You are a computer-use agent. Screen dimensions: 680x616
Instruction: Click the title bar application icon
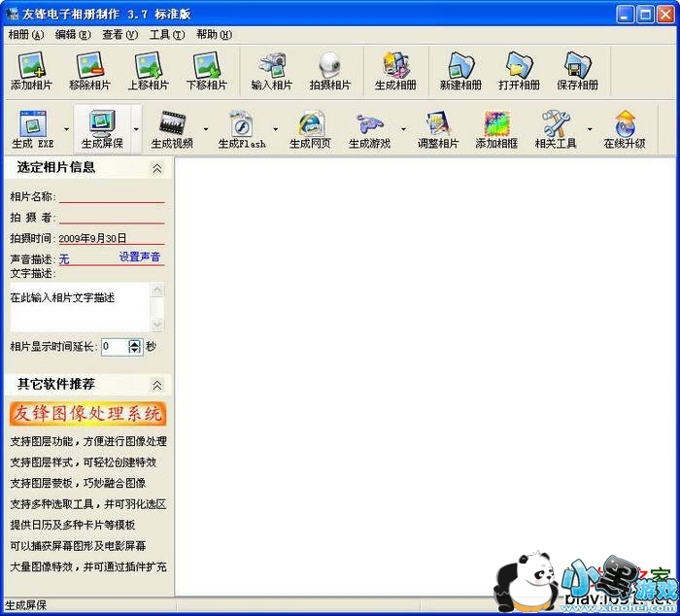(x=12, y=14)
